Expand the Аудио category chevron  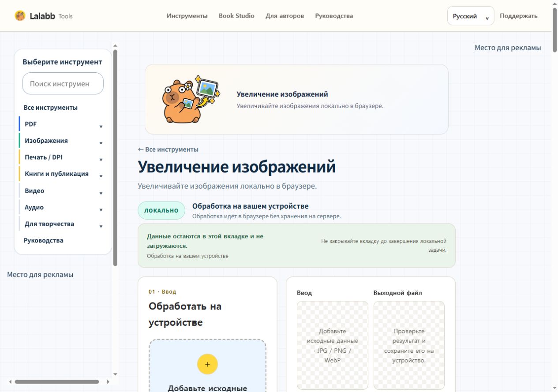pos(101,209)
